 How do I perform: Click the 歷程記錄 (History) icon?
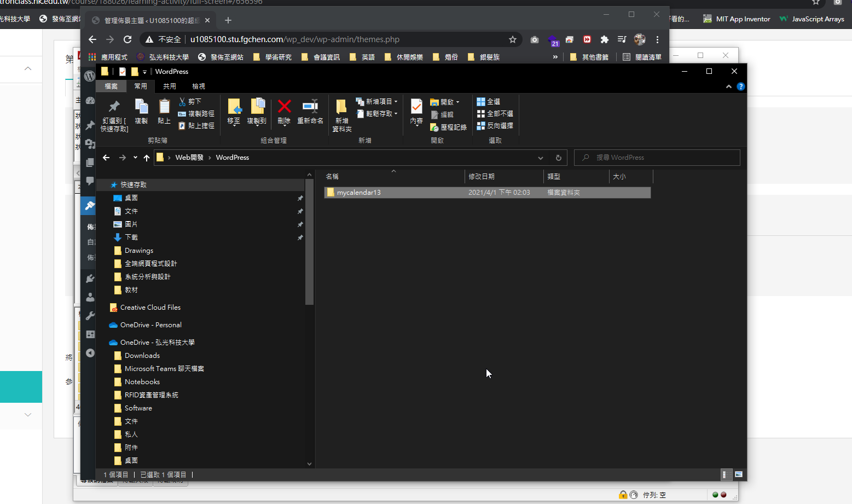pyautogui.click(x=448, y=127)
